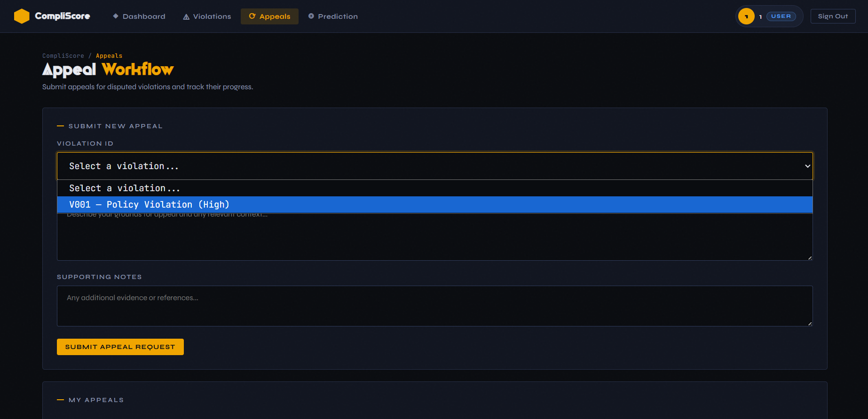Click the CompliScore hexagon logo
Viewport: 868px width, 419px height.
click(x=22, y=16)
